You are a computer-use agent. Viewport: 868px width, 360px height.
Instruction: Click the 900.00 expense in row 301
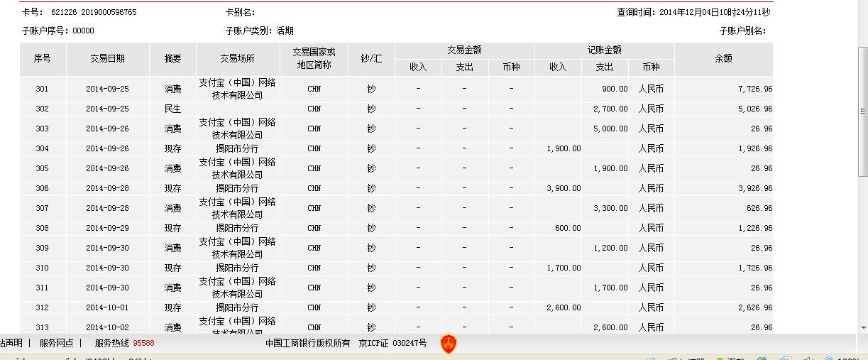pos(615,89)
